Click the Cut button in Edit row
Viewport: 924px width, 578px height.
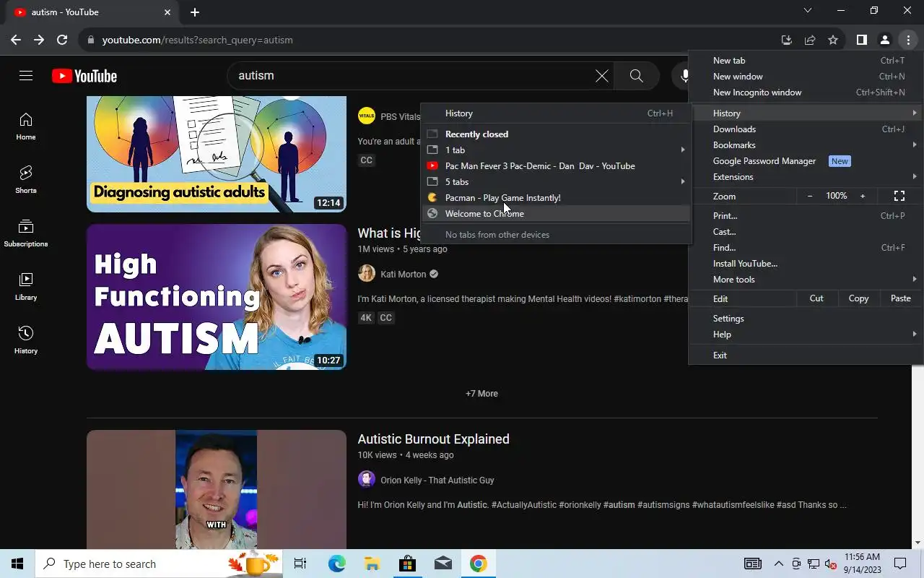click(x=816, y=298)
